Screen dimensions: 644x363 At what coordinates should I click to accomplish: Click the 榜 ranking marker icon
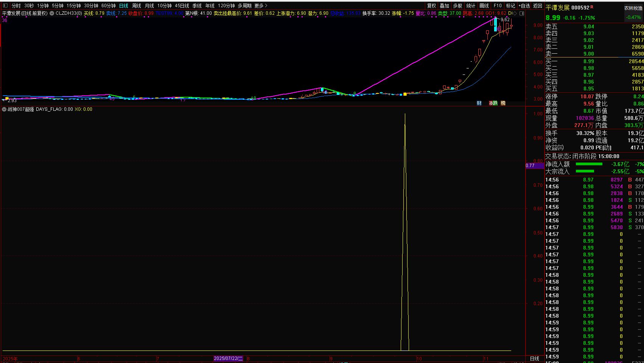pyautogui.click(x=503, y=103)
